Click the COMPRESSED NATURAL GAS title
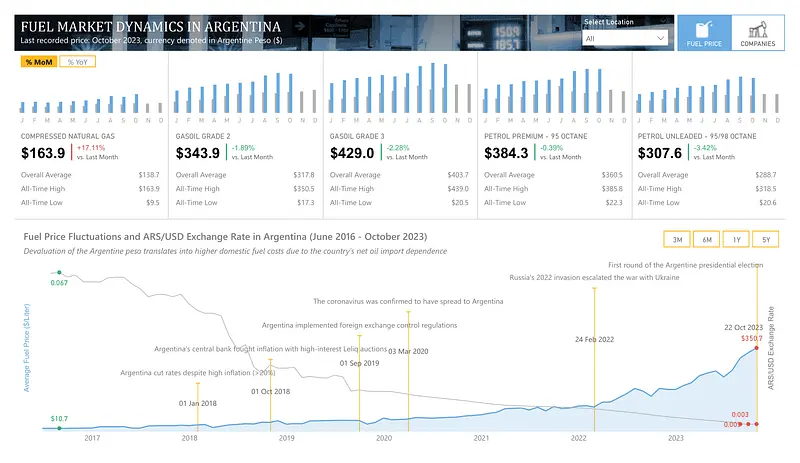800x463 pixels. 68,136
